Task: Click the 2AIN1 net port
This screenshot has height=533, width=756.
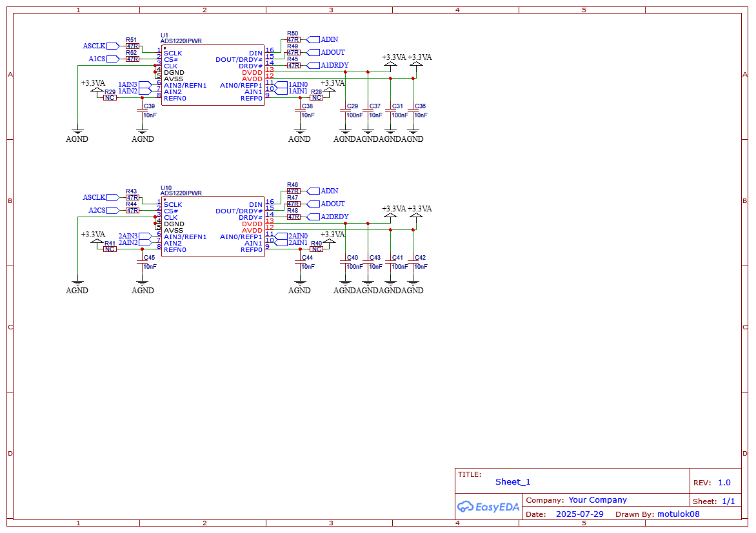Action: tap(291, 242)
